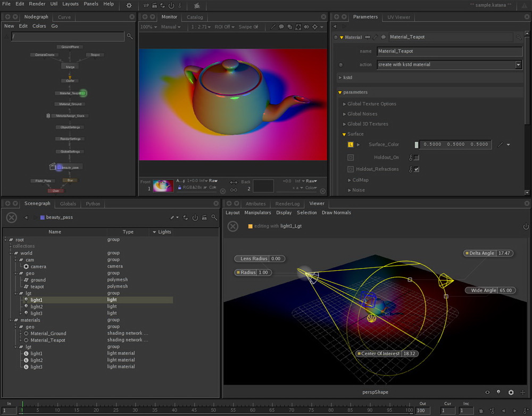Open the Render menu
Screen dimensions: 532x416
[x=37, y=4]
